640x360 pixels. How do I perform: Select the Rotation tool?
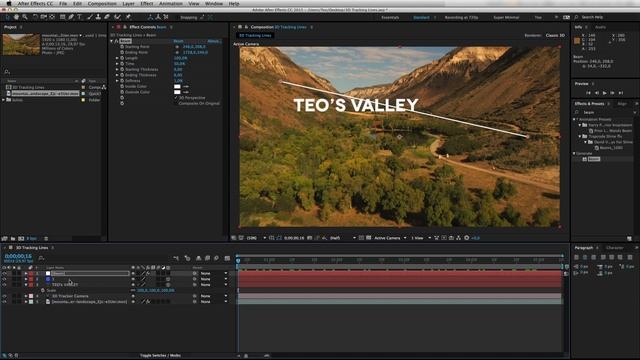[x=35, y=17]
